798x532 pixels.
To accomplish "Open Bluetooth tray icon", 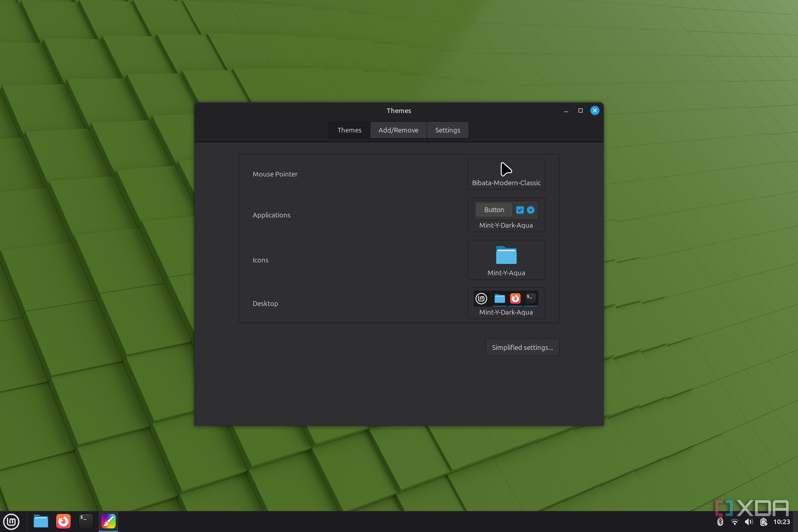I will click(x=720, y=522).
